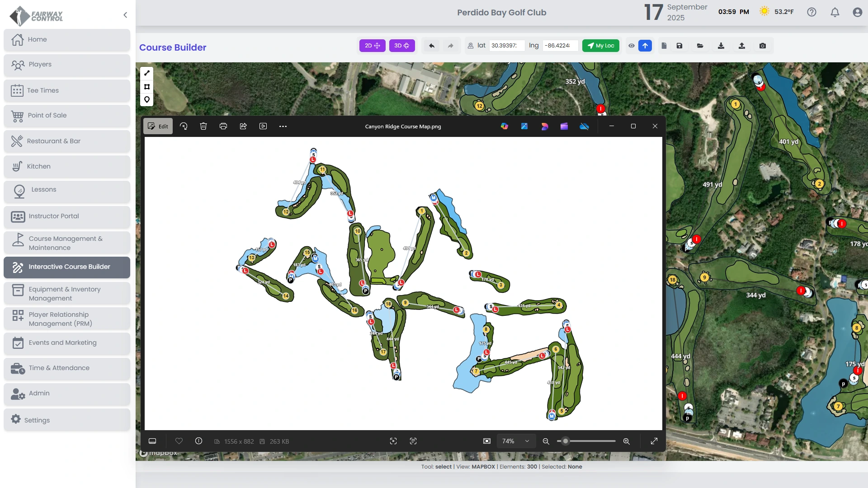Click the camera screenshot icon in toolbar
The image size is (868, 488).
(x=763, y=46)
